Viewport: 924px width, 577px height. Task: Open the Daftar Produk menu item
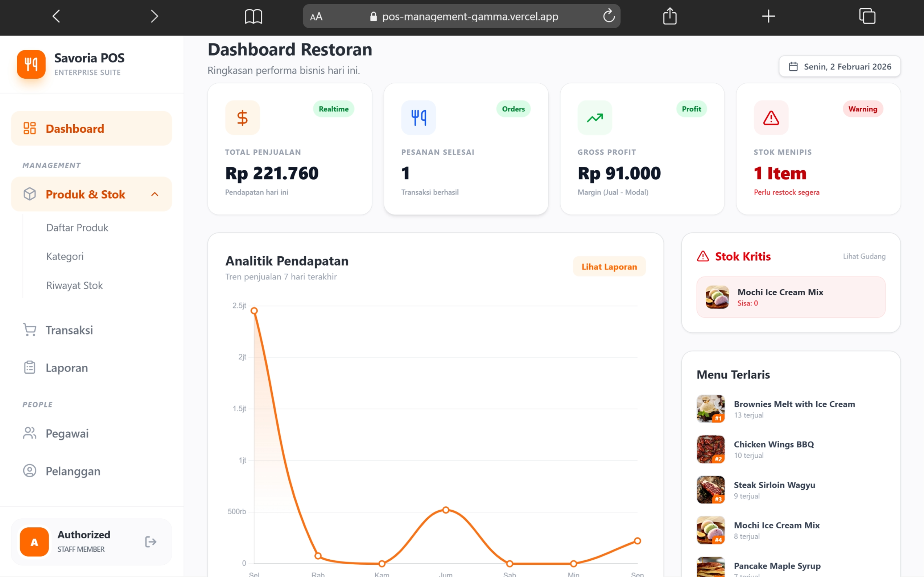pyautogui.click(x=77, y=228)
